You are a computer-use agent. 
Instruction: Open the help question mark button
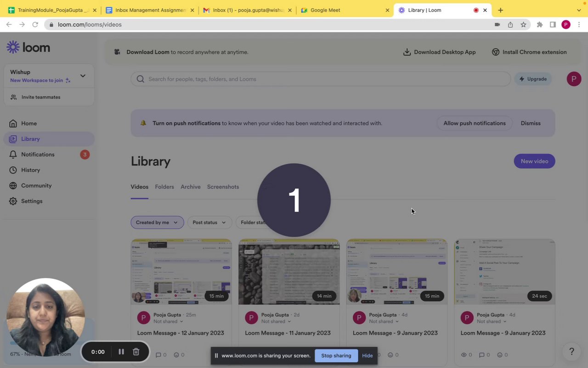[x=571, y=351]
